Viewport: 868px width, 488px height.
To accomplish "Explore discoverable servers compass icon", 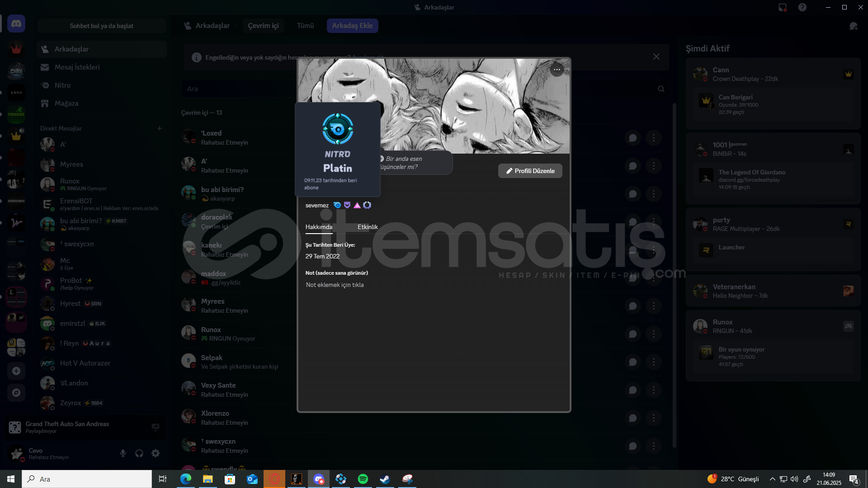I will 16,393.
